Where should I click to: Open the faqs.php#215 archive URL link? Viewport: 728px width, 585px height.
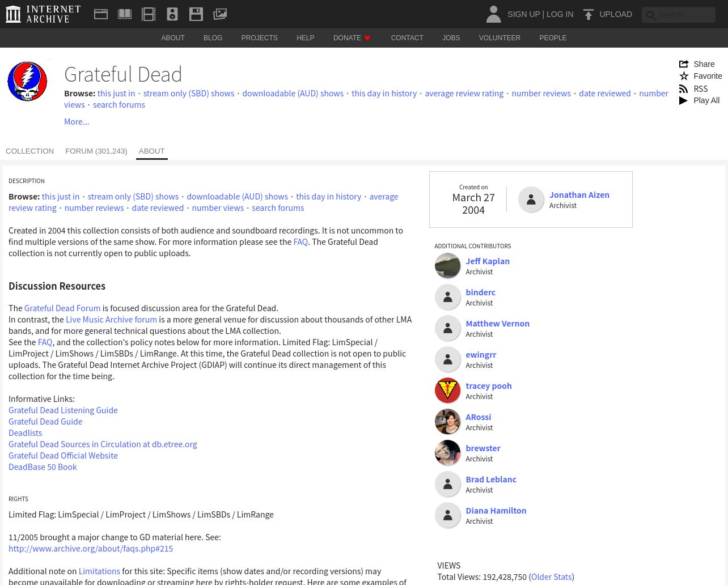click(91, 549)
